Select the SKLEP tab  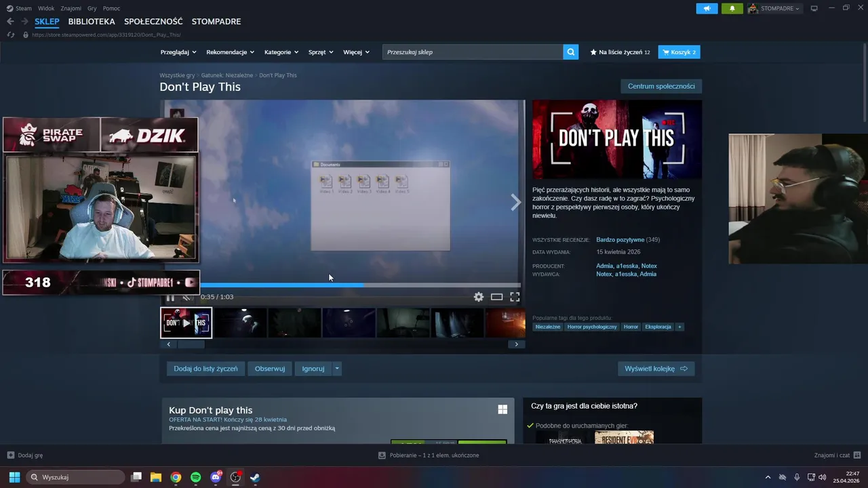point(47,22)
